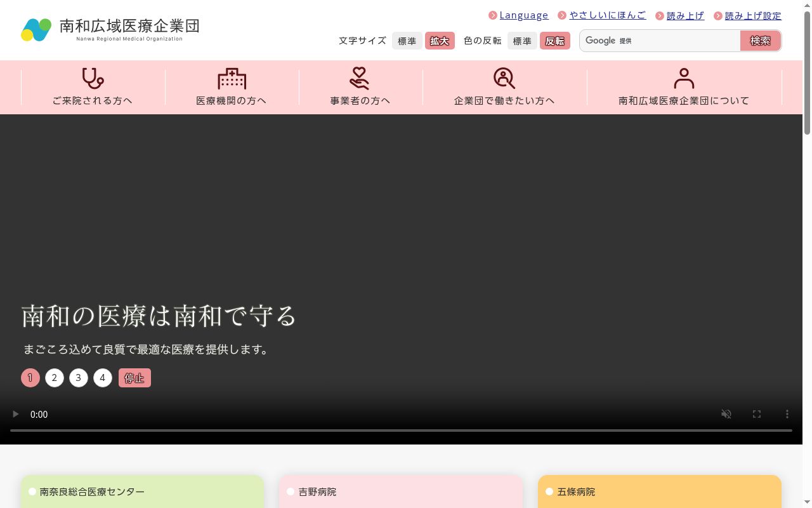This screenshot has height=508, width=812.
Task: Open the やさしいにほんご link
Action: pos(608,15)
